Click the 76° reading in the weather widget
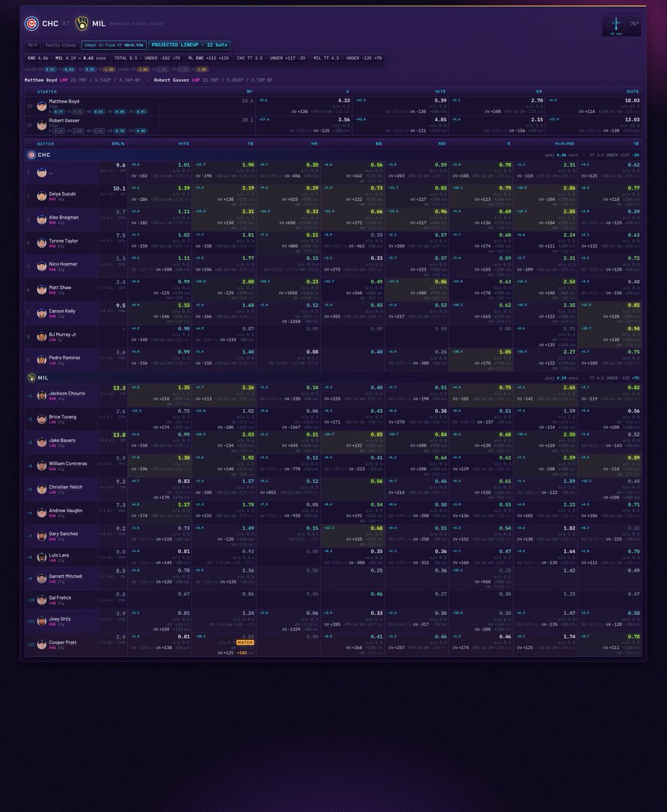Image resolution: width=667 pixels, height=812 pixels. tap(635, 23)
